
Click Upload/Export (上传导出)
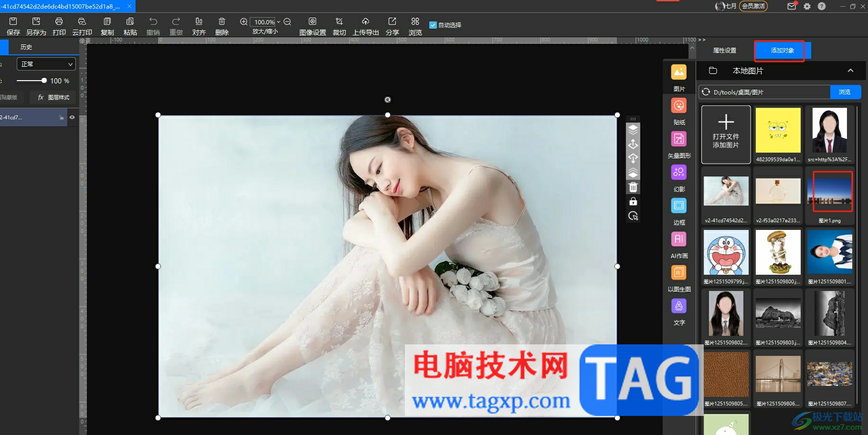click(366, 26)
